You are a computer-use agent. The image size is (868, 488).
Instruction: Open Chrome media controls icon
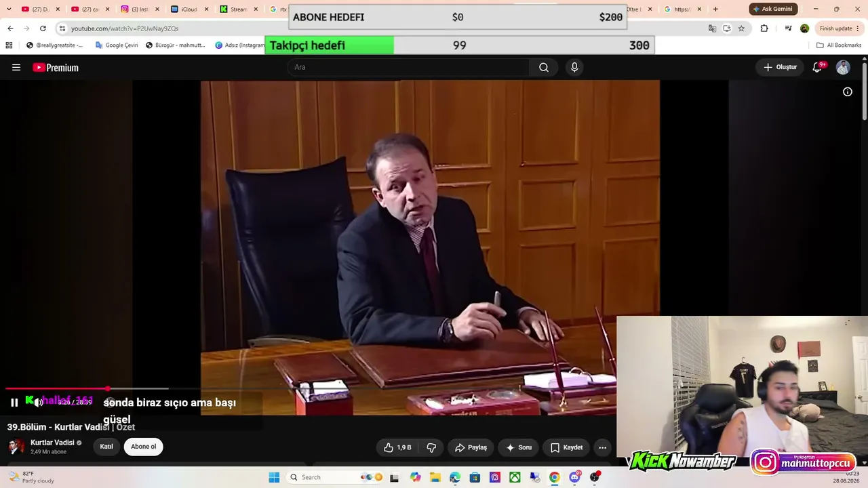(788, 28)
